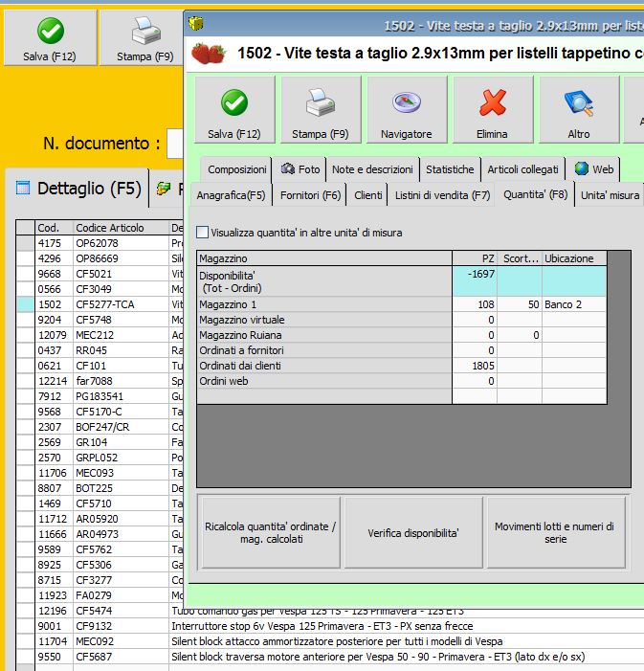This screenshot has width=644, height=671.
Task: Click the N. documento input field
Action: point(175,143)
